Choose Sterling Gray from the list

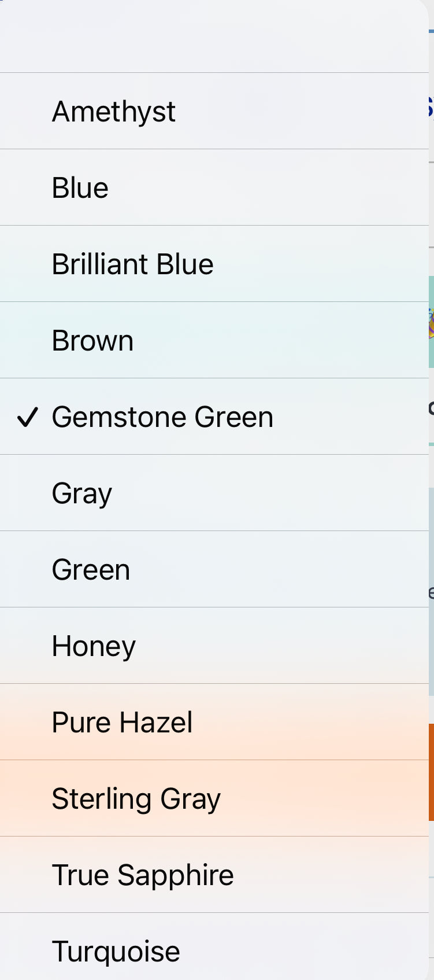coord(136,798)
